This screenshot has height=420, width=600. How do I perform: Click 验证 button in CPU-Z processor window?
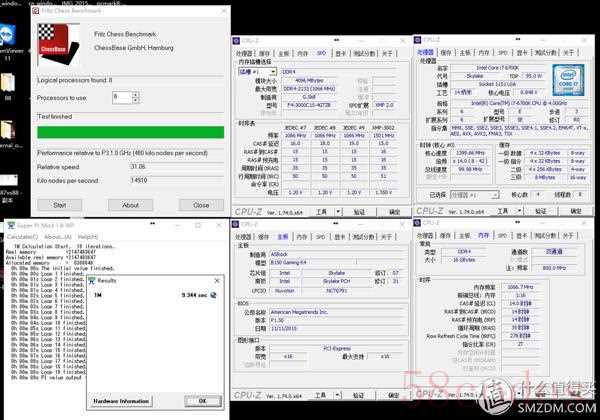coord(540,211)
